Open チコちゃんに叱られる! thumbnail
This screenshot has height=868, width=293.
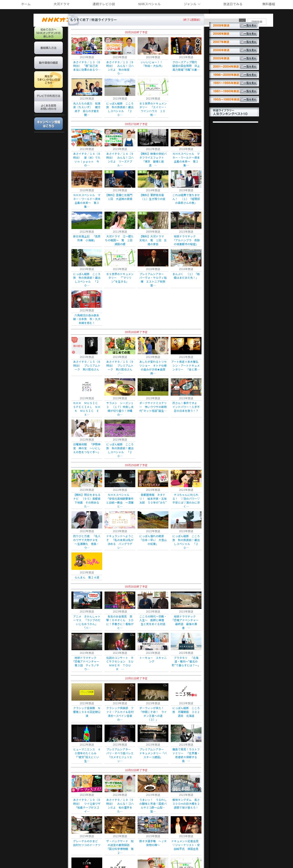point(186,479)
